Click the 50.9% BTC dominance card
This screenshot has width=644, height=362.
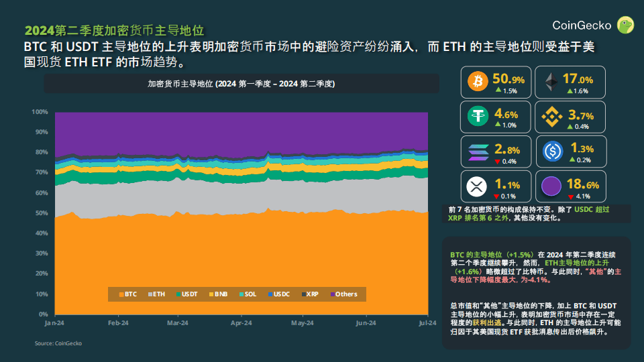click(496, 82)
